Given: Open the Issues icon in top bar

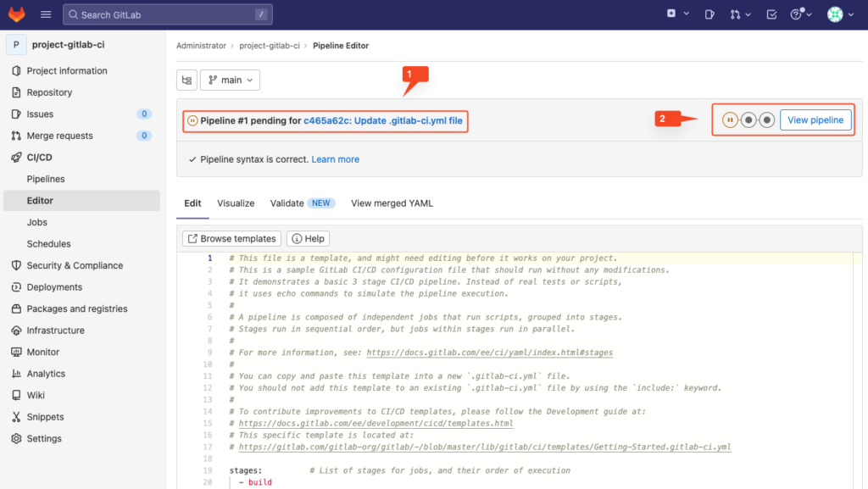Looking at the screenshot, I should 709,14.
